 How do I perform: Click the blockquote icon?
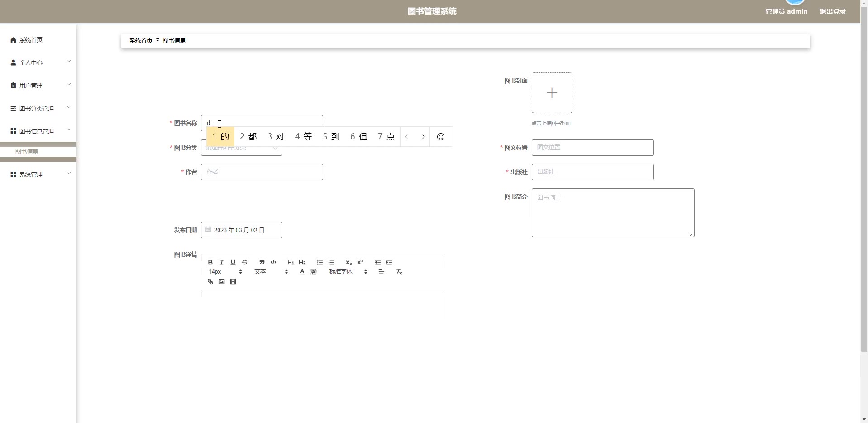pos(262,262)
